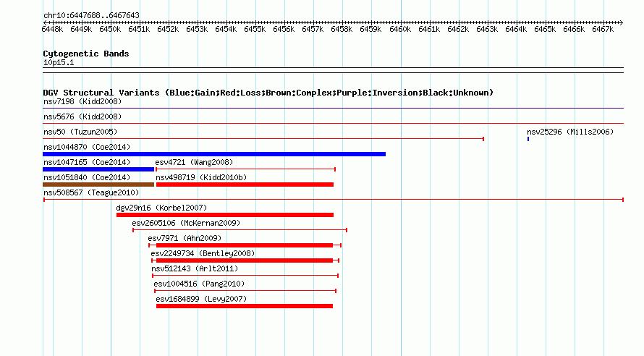Click the red dgv29n16 loss bar

pos(224,215)
